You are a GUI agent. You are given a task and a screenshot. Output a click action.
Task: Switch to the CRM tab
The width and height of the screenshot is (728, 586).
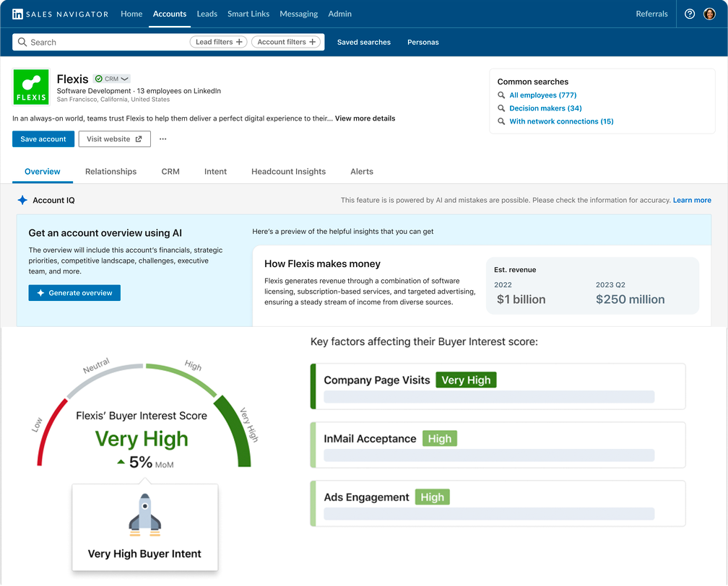pos(170,172)
